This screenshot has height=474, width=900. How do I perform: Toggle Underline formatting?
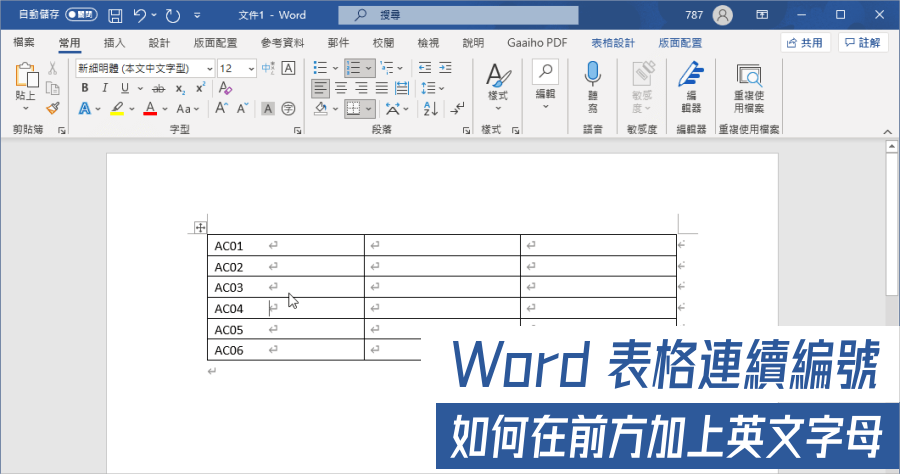pyautogui.click(x=125, y=88)
